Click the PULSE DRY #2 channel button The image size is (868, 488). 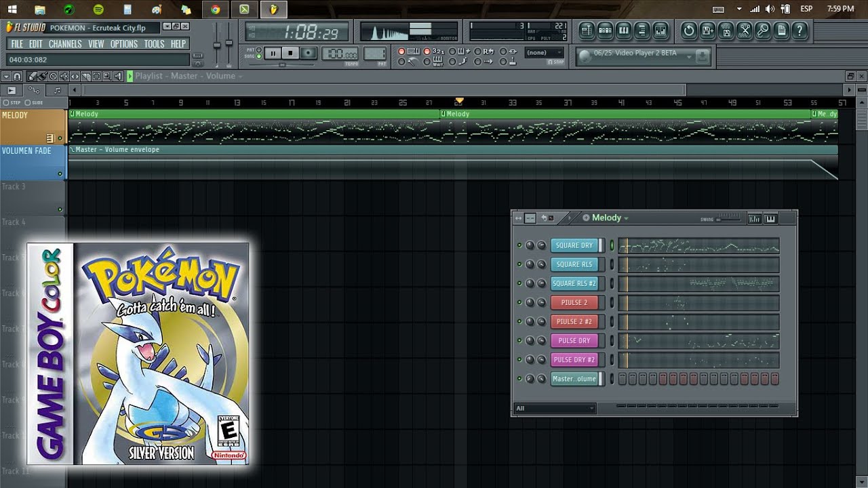[x=574, y=359]
